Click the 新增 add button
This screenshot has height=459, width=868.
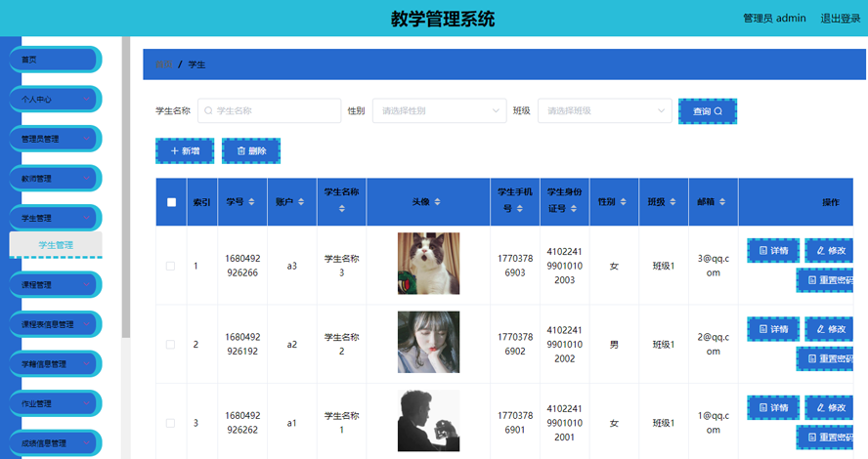185,151
